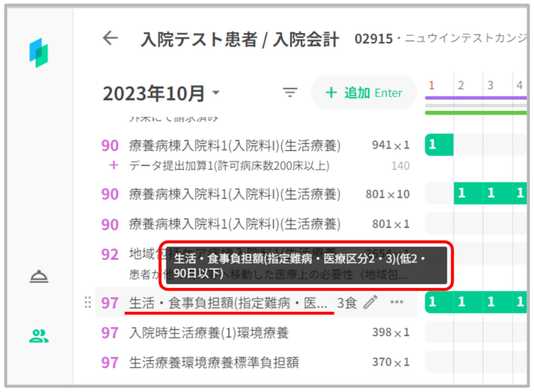The height and width of the screenshot is (392, 534).
Task: Select 生活療養環境療養標準負担額 row
Action: tap(214, 362)
